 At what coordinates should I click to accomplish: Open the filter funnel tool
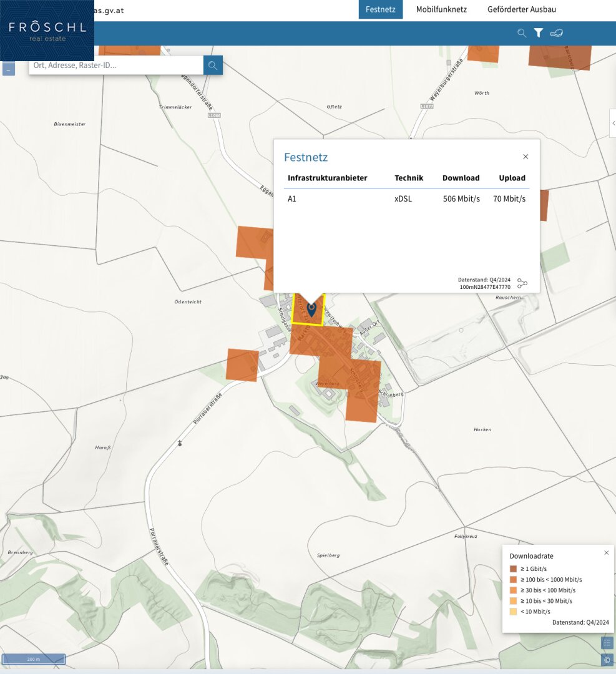pyautogui.click(x=539, y=33)
